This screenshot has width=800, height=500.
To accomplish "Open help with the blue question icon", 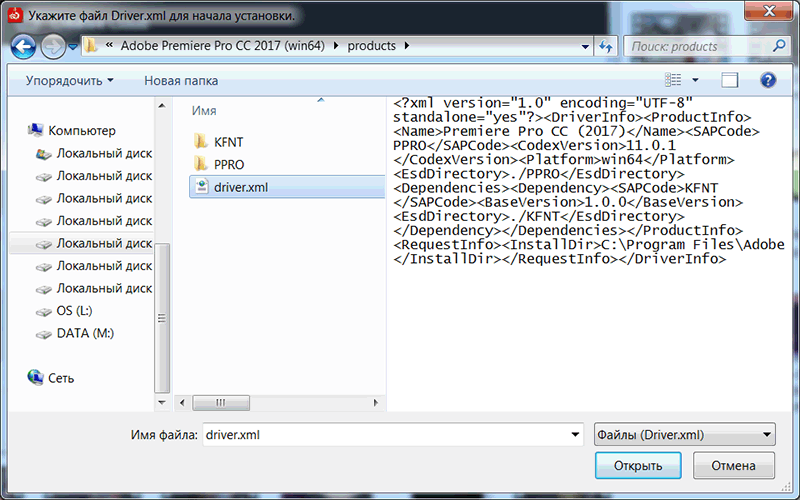I will [x=768, y=80].
